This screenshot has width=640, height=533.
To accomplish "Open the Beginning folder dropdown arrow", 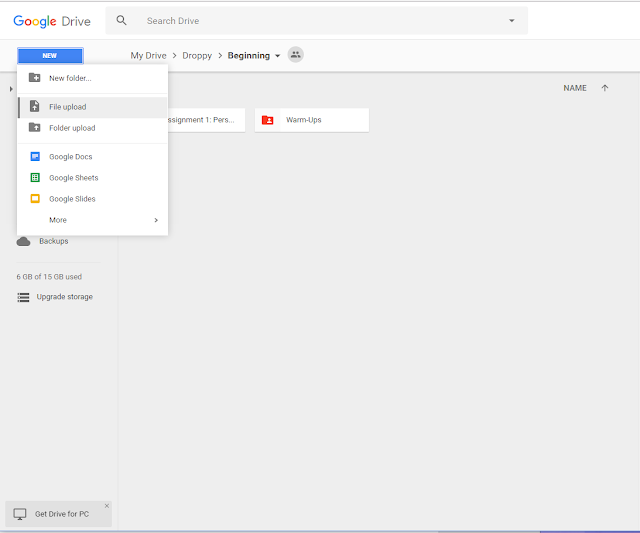I will (x=278, y=56).
